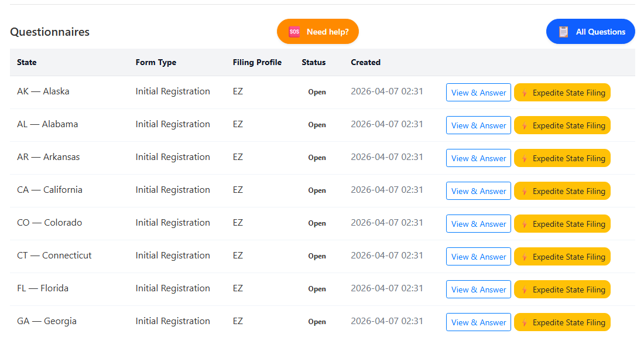Viewport: 644px width, 337px height.
Task: Open View & Answer for Alaska
Action: (478, 93)
